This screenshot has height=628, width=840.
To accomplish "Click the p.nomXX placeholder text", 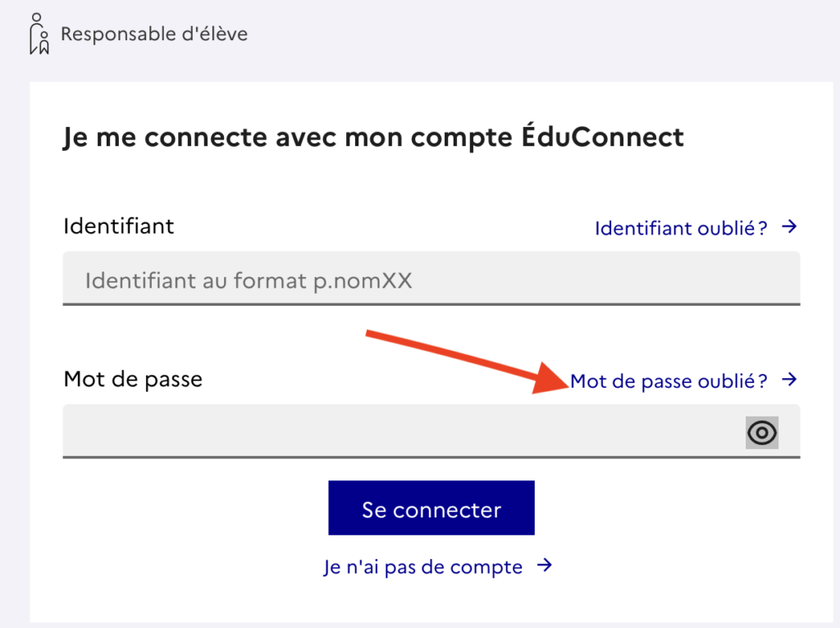I will point(363,280).
